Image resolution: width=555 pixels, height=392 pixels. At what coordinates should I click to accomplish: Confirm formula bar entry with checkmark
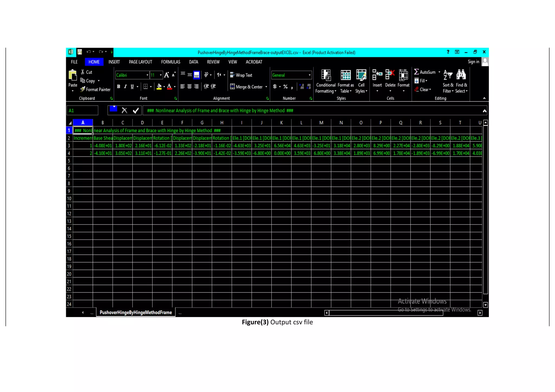tap(136, 110)
